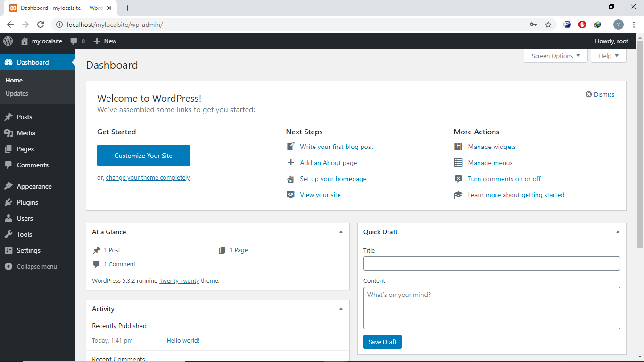Image resolution: width=644 pixels, height=362 pixels.
Task: Click the Dismiss X icon in the welcome panel
Action: pyautogui.click(x=589, y=94)
